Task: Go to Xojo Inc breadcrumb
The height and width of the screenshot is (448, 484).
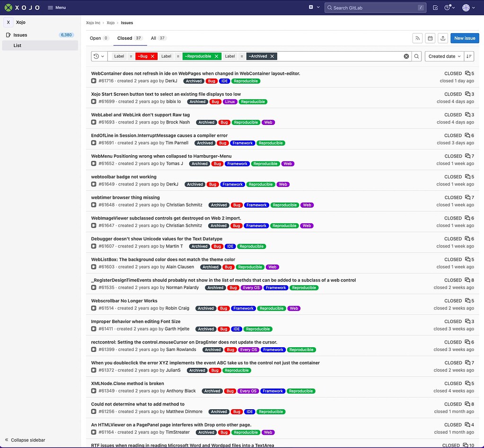Action: [x=93, y=23]
